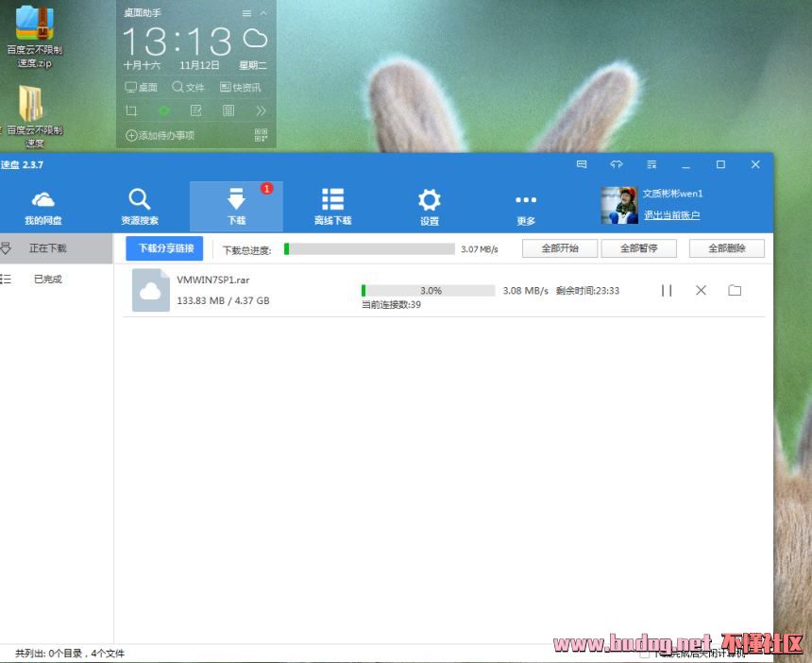Click the 当前连接数:39 text
Viewport: 812px width, 663px height.
click(x=391, y=304)
